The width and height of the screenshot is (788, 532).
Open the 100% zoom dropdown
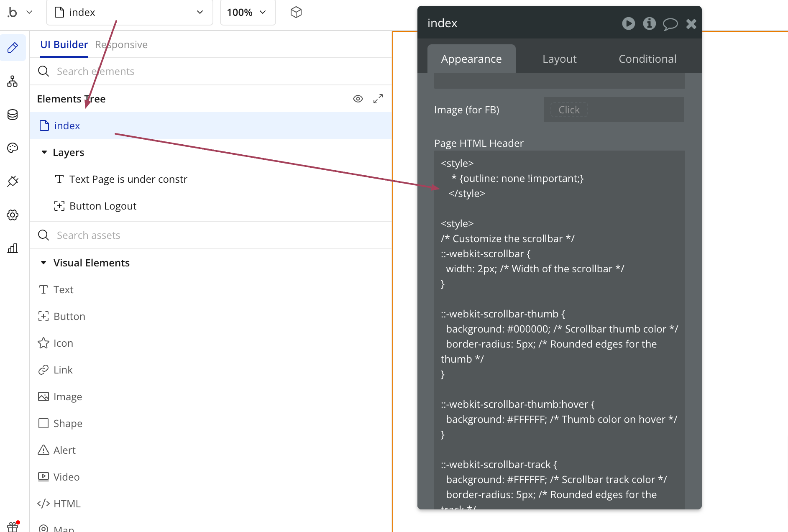[x=248, y=13]
